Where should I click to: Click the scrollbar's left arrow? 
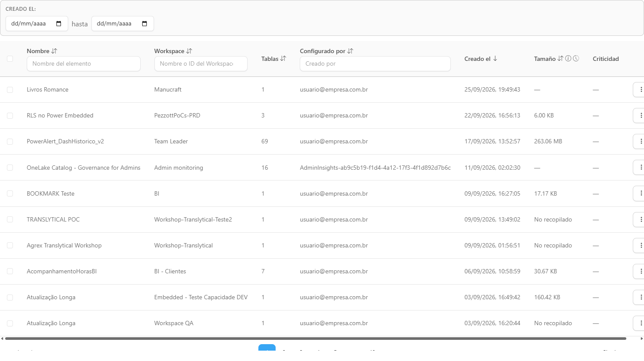coord(2,339)
